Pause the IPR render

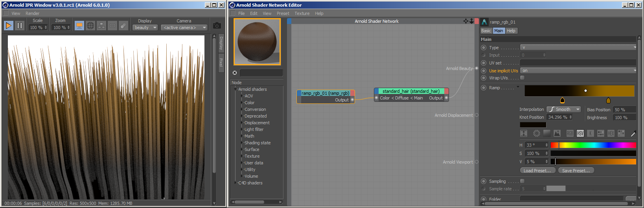pyautogui.click(x=19, y=26)
